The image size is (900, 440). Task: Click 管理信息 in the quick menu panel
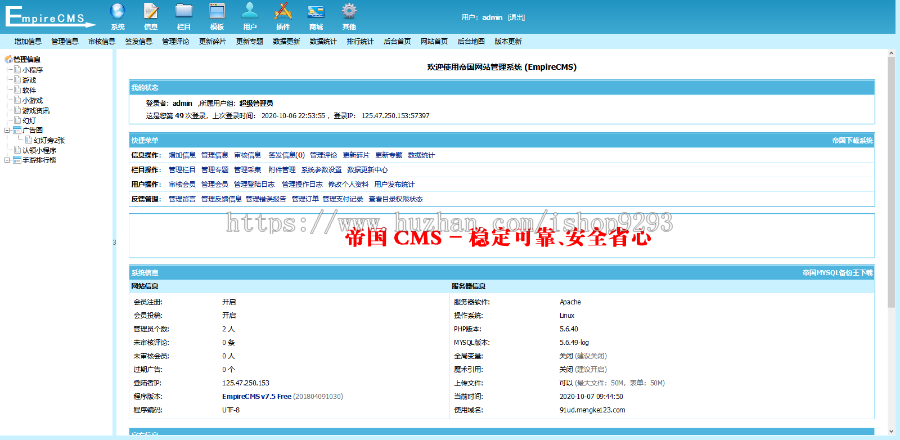pos(215,155)
